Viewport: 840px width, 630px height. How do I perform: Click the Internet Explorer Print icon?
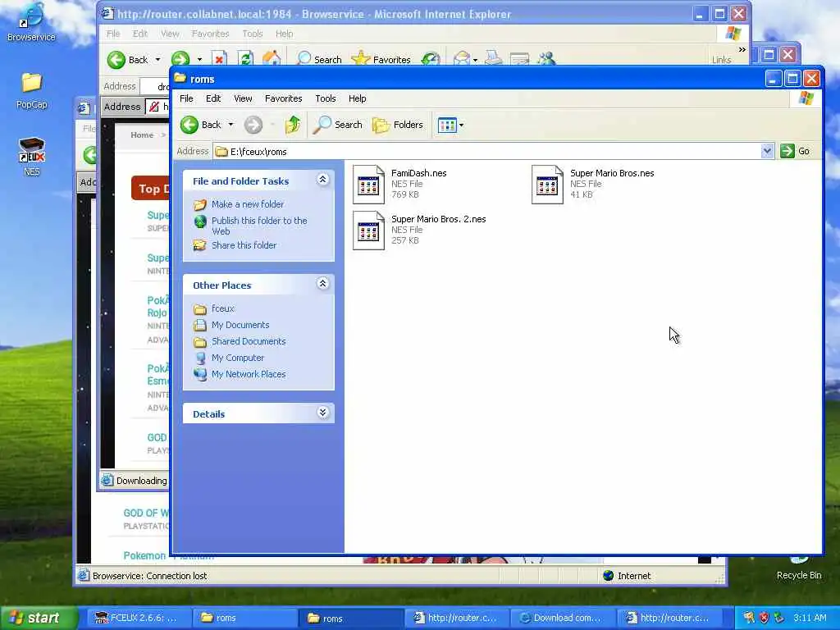click(493, 59)
